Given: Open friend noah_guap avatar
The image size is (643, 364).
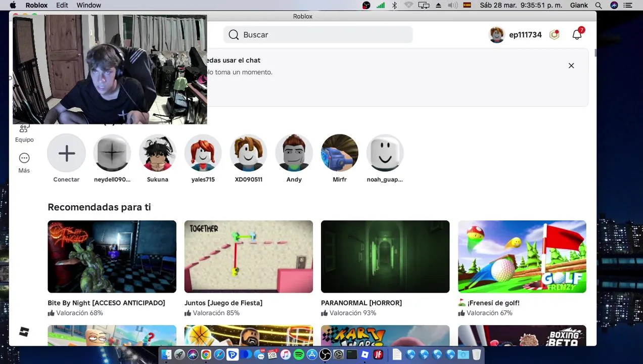Looking at the screenshot, I should [385, 153].
